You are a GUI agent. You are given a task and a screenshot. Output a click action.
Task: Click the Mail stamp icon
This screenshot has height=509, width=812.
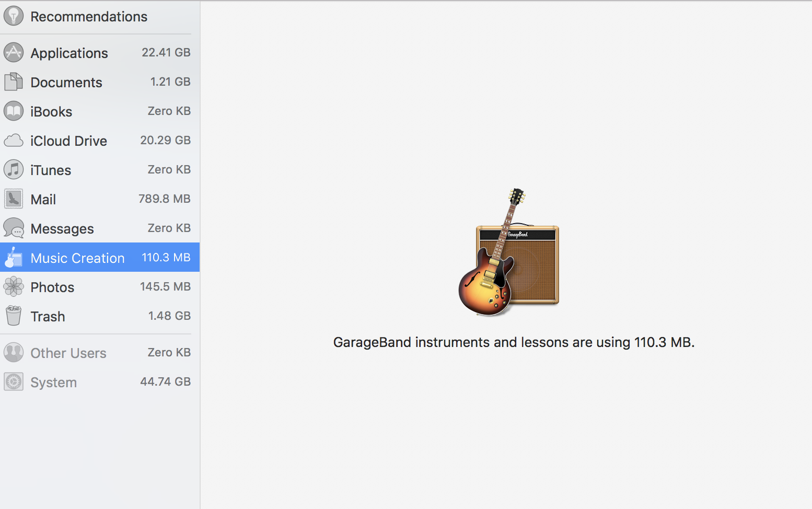[x=14, y=199]
